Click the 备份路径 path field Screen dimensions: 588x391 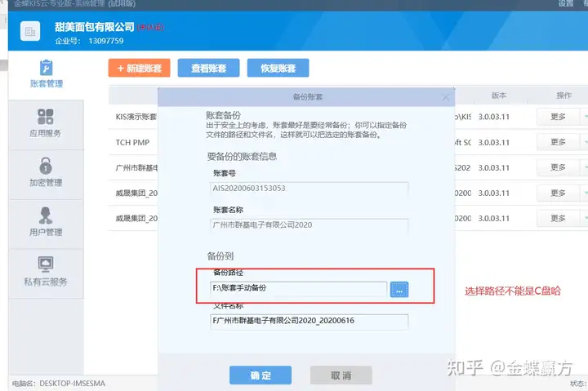299,288
